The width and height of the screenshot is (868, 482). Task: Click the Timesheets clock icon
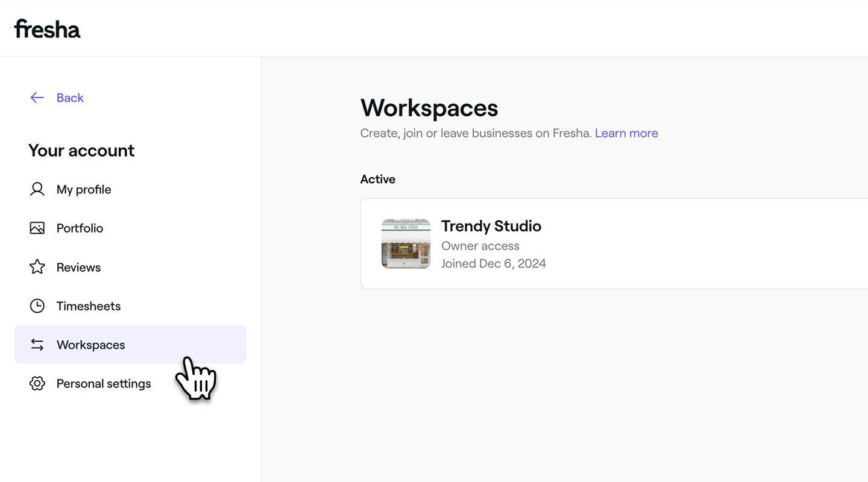37,306
